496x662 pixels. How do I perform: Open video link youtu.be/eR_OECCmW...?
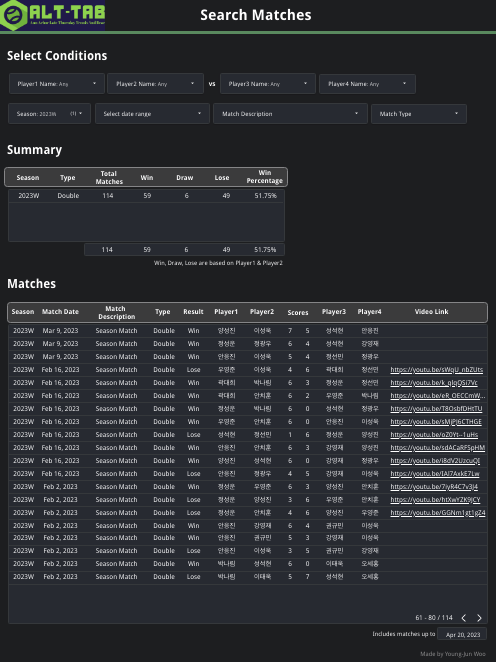coord(438,396)
